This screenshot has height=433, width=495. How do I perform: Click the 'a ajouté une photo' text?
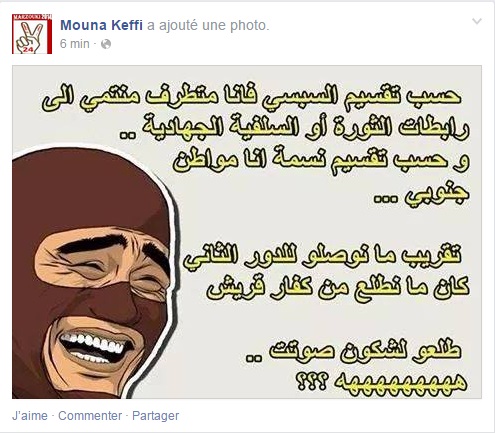click(x=208, y=25)
